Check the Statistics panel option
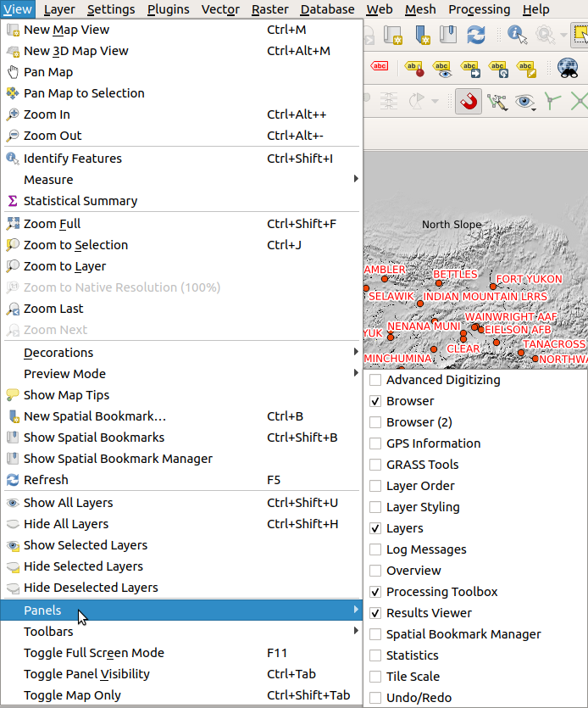The image size is (588, 708). [x=375, y=655]
